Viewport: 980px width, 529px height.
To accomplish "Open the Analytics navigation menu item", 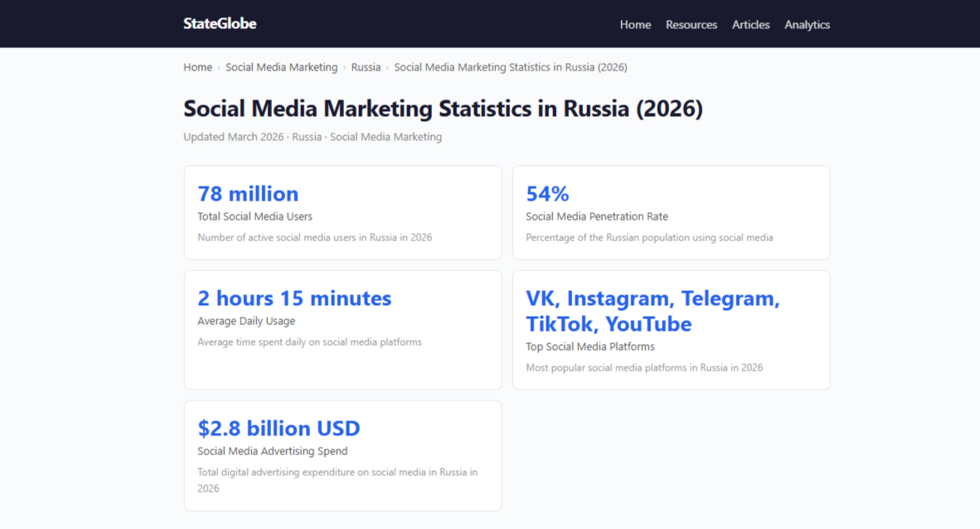I will (807, 25).
